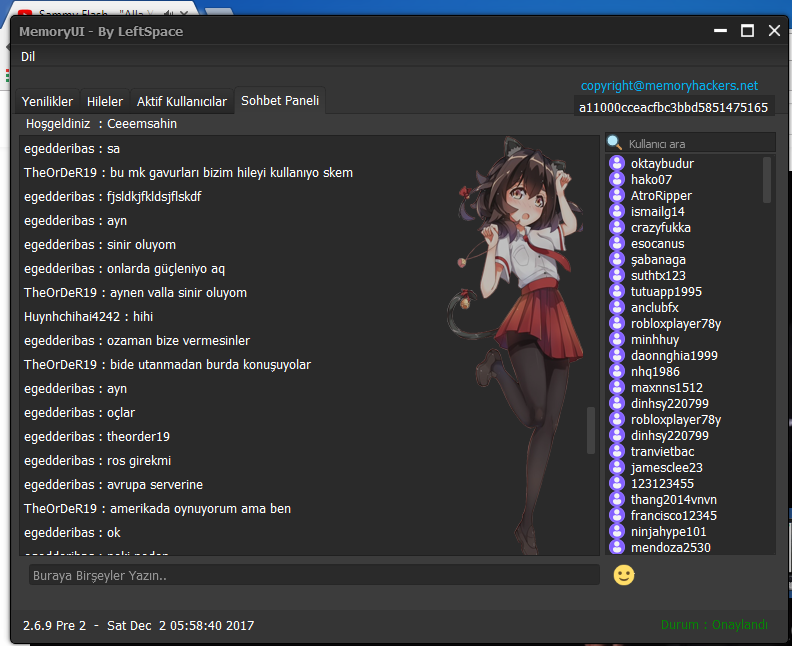Click message 'egedderibas : onlarda güçleniyo aq'

click(124, 269)
